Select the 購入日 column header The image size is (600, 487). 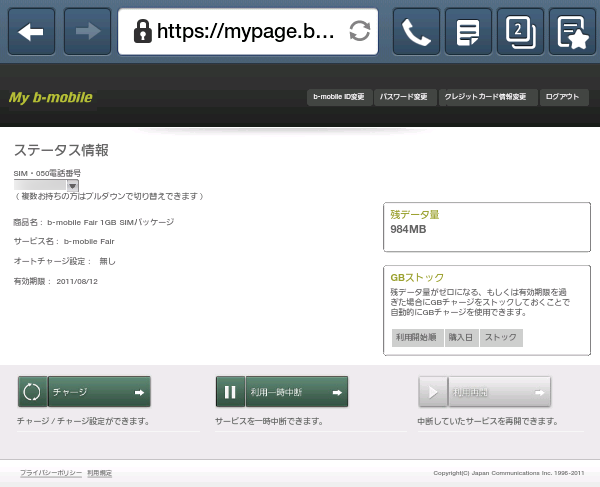point(461,338)
